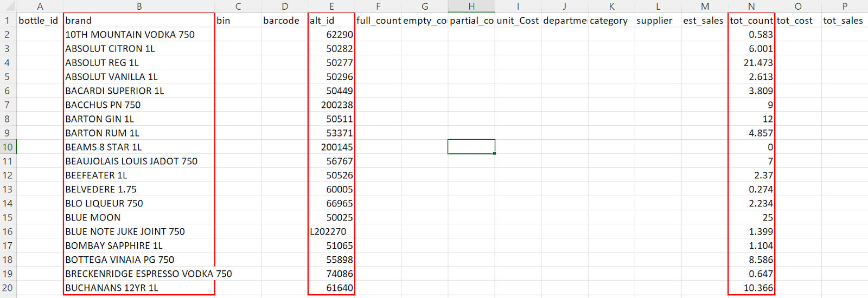Click the 'est_sales' header cell

pos(705,20)
